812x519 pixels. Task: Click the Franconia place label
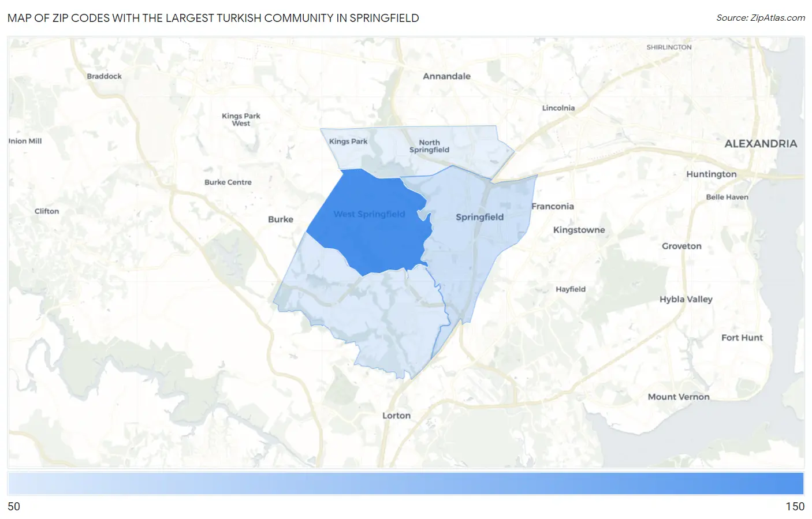[553, 207]
